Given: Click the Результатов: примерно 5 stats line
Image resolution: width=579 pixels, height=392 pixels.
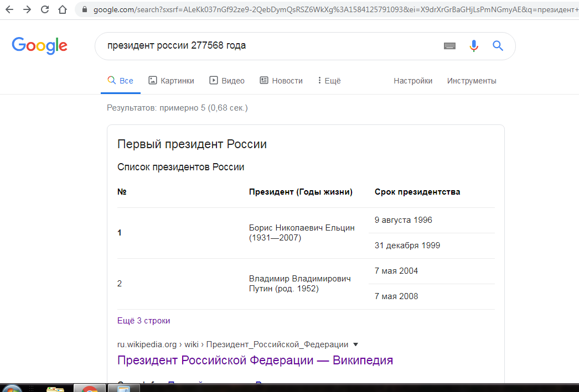Looking at the screenshot, I should pos(177,108).
